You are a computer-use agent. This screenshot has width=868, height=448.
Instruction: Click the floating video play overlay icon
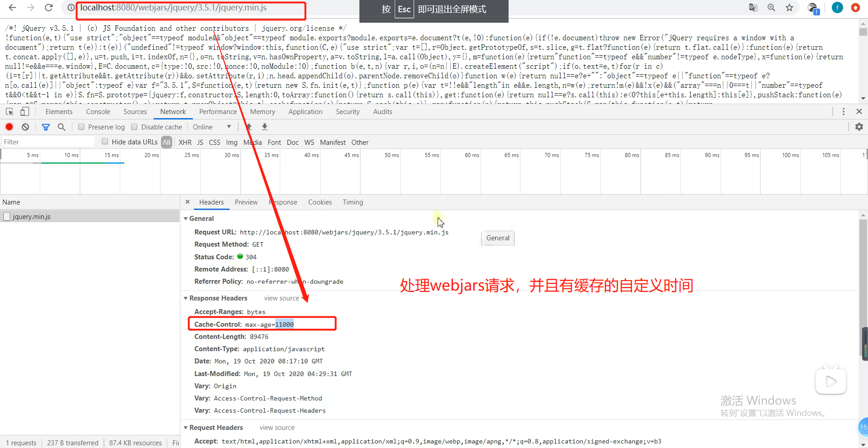(831, 381)
